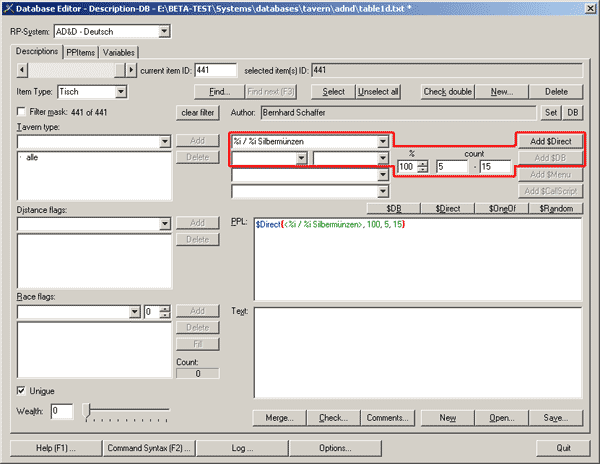Open the Tavern type combo box

tap(164, 142)
